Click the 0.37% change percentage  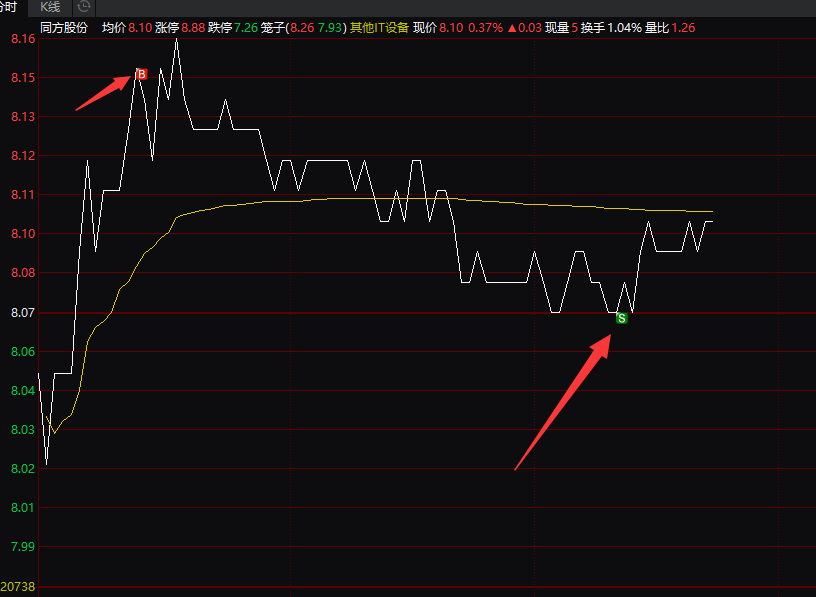pyautogui.click(x=486, y=28)
